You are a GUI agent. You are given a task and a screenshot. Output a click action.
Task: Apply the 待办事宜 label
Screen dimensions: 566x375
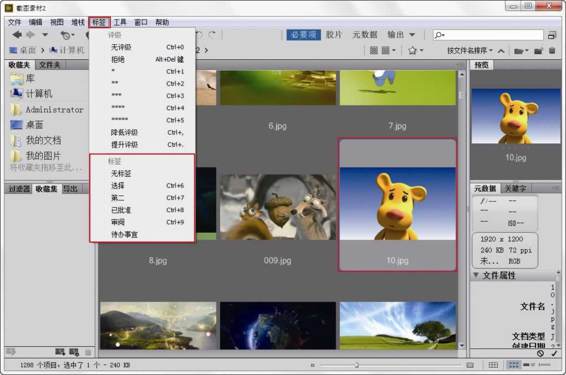[142, 234]
